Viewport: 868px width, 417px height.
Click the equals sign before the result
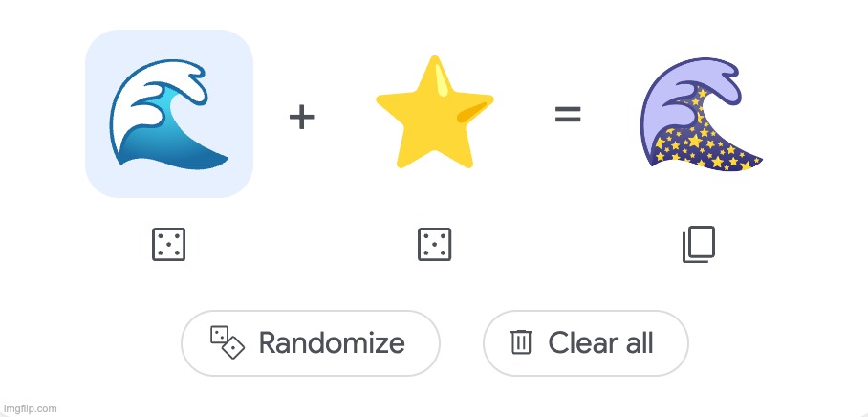568,115
